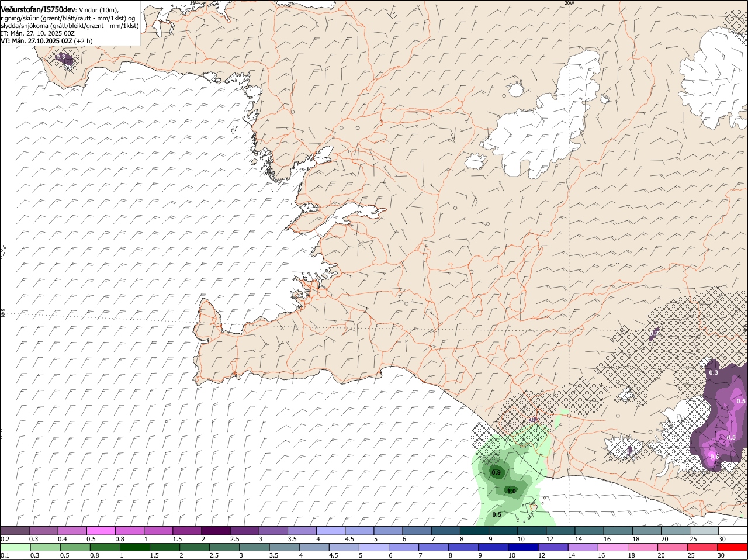Click the 0.5 value on the light green rain area
The width and height of the screenshot is (748, 560).
point(497,514)
